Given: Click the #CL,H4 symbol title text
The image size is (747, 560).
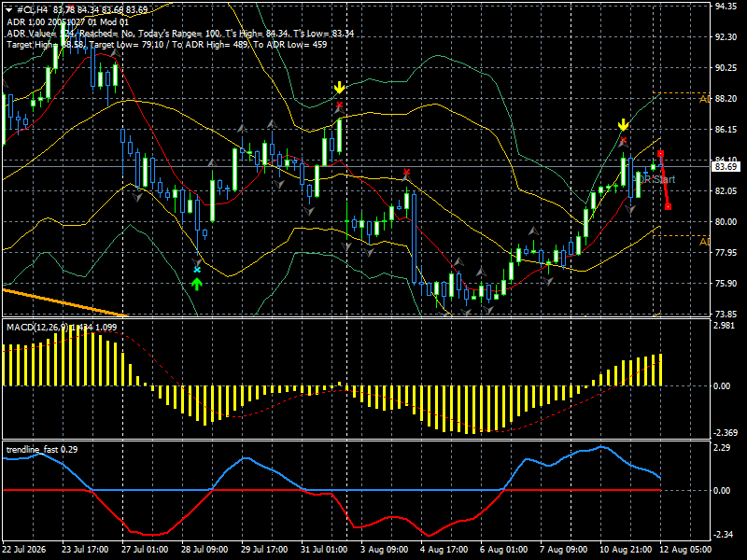Looking at the screenshot, I should (x=33, y=10).
